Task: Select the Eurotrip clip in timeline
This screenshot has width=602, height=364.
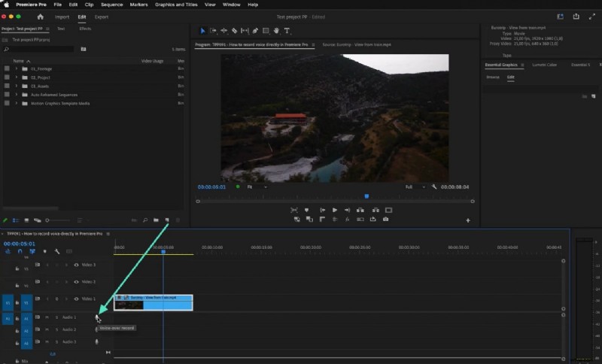Action: point(154,302)
